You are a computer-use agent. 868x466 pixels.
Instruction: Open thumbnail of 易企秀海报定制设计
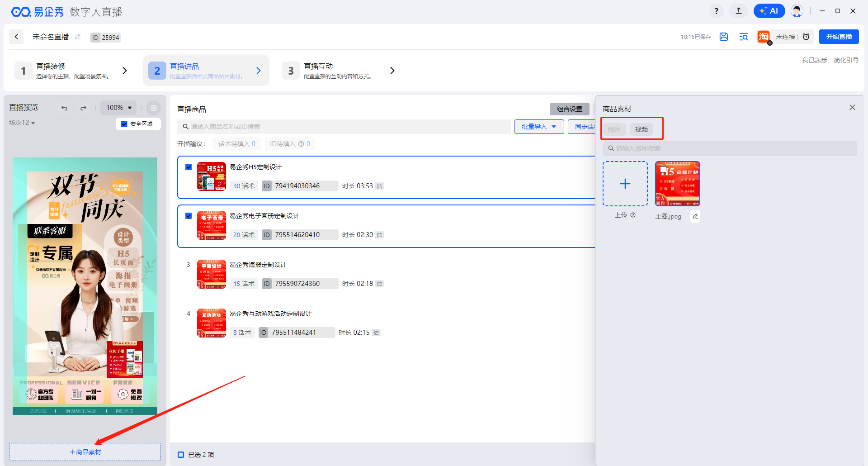pos(212,274)
